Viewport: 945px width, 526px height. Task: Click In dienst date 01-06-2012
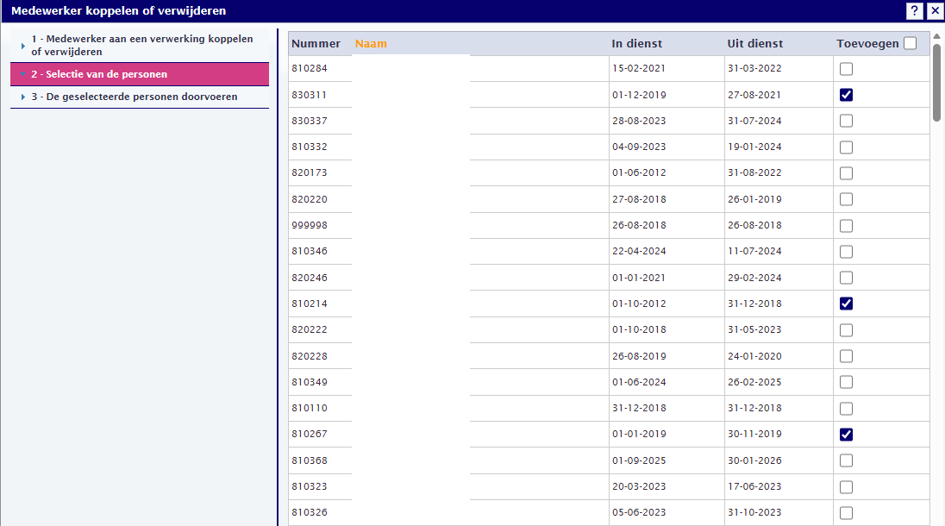pos(639,172)
